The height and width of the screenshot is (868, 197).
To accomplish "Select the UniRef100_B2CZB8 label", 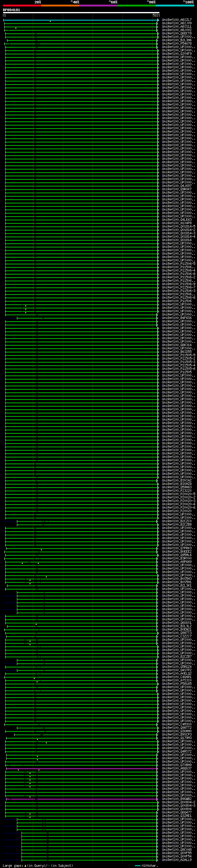I will [x=176, y=525].
